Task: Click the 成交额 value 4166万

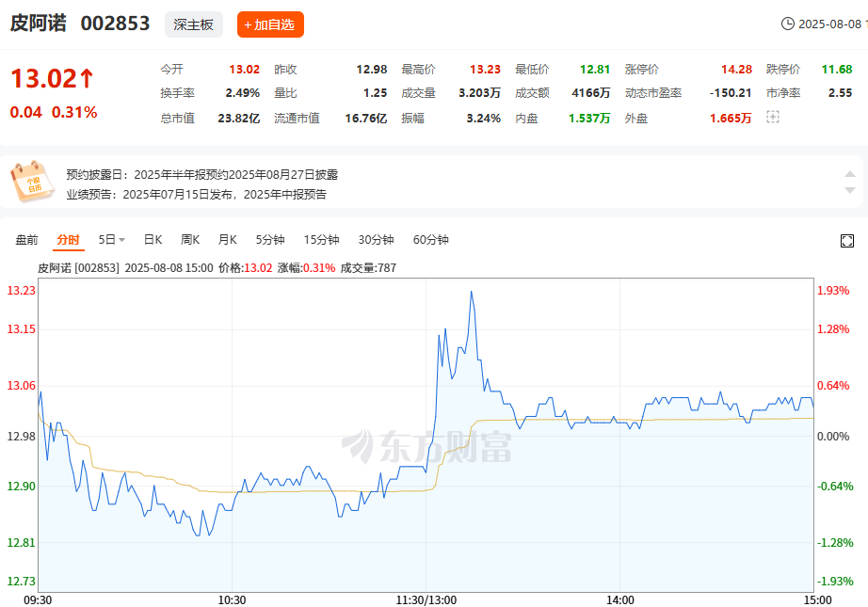Action: click(590, 93)
